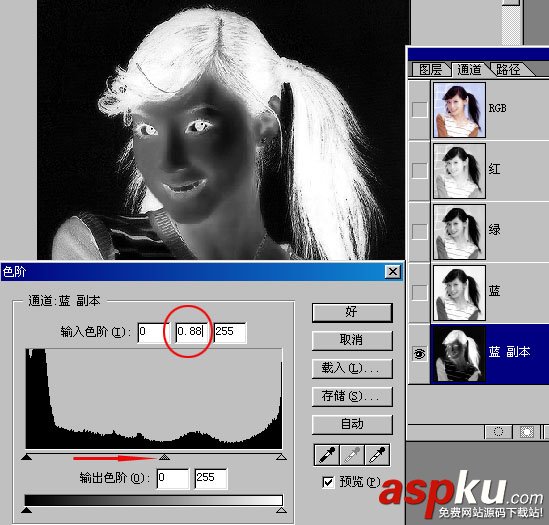Click input black point slider triangle
The width and height of the screenshot is (549, 525).
[27, 457]
